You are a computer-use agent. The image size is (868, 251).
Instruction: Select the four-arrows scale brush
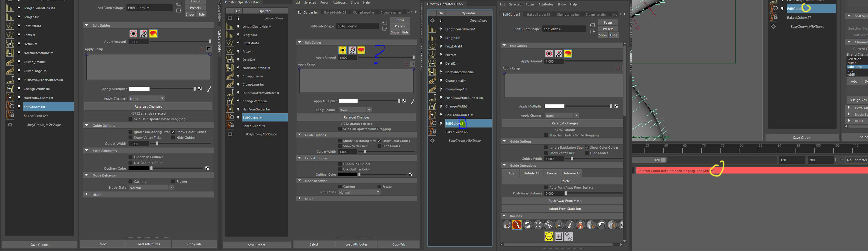[538, 225]
